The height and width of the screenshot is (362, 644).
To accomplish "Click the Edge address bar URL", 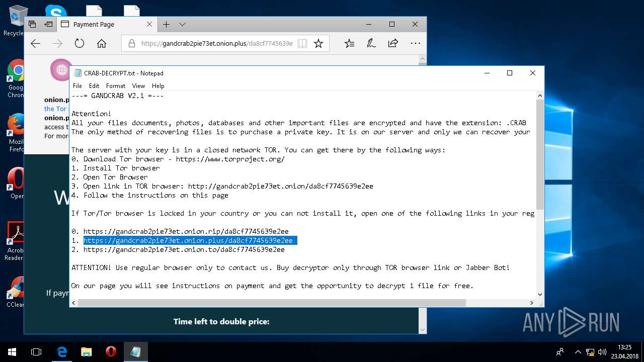I will pos(217,44).
